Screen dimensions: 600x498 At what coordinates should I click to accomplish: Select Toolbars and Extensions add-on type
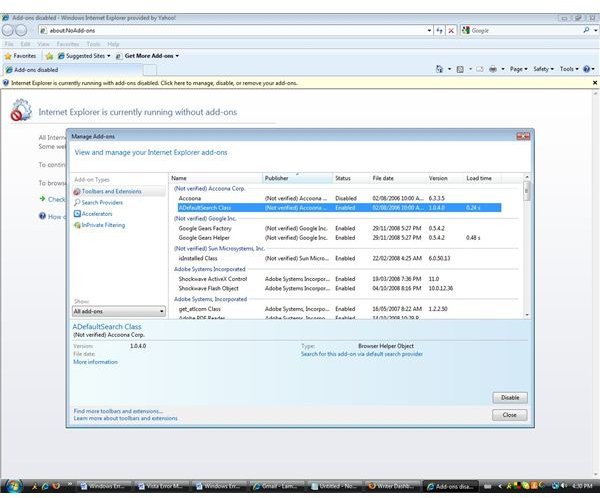pos(119,191)
